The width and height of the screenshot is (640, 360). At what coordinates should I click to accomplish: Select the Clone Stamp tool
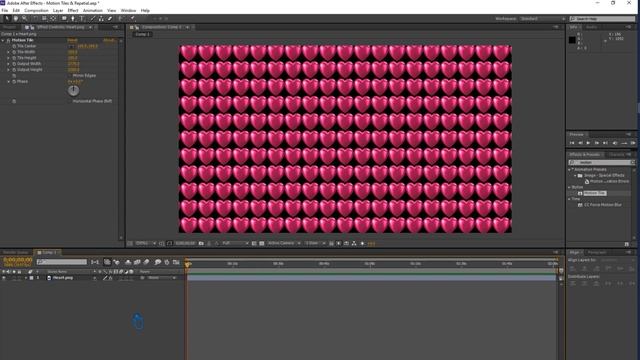coord(101,18)
